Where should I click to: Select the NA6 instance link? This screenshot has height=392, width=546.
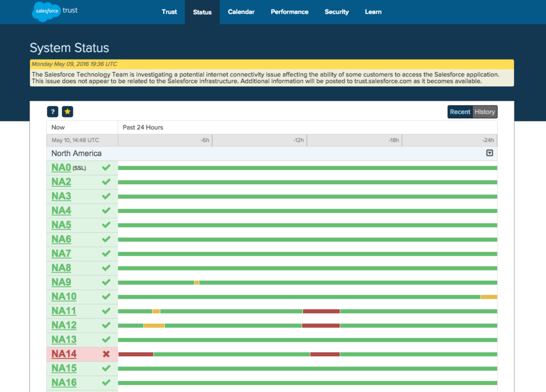click(61, 239)
